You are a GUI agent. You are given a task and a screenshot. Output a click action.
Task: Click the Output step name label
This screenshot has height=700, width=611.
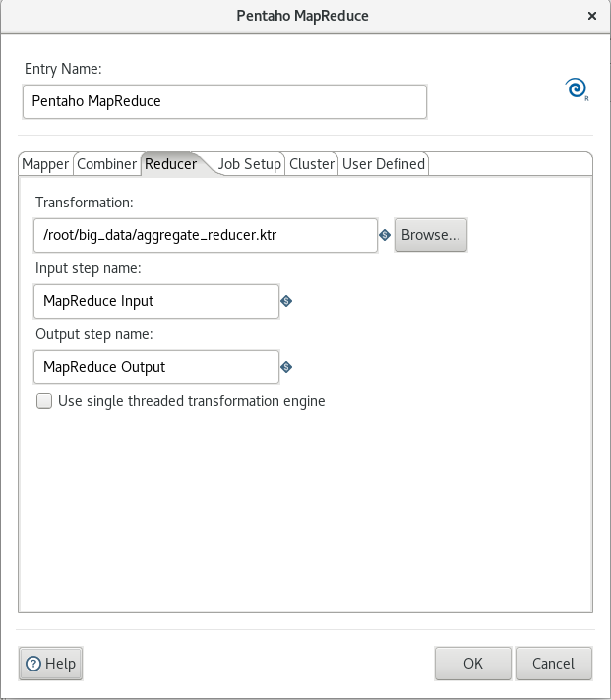94,334
